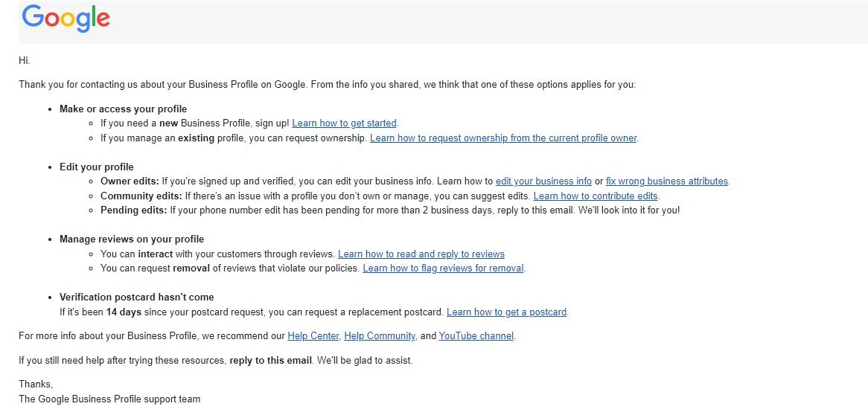Screen dimensions: 868x415
Task: Click the bold word 'removal' in reviews section
Action: click(x=191, y=268)
